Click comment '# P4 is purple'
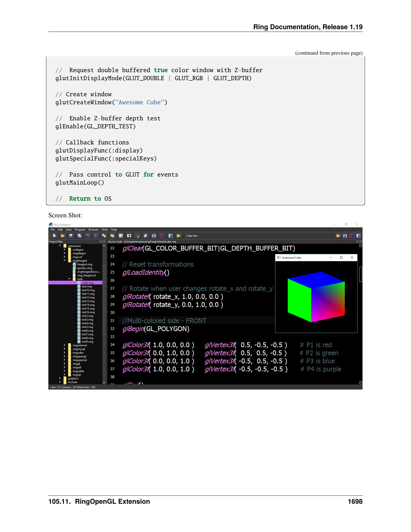This screenshot has width=411, height=532. click(x=321, y=369)
